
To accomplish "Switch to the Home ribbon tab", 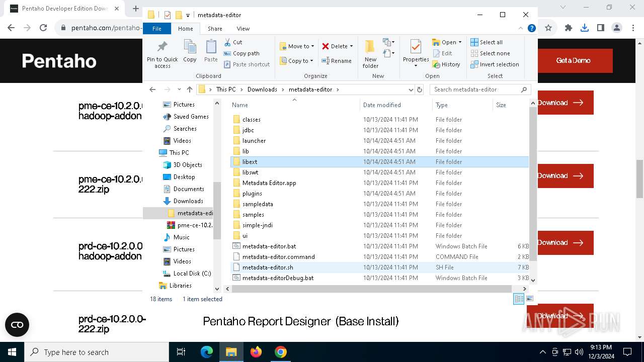I will click(185, 29).
